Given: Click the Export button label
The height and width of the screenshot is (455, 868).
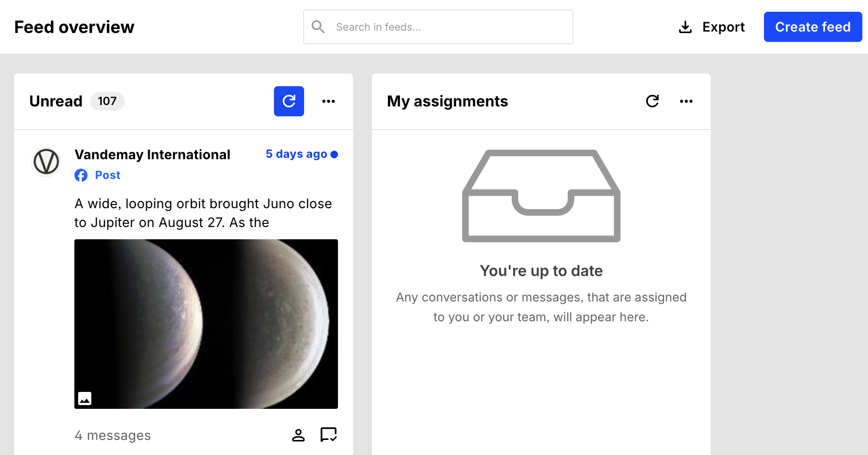Looking at the screenshot, I should click(723, 27).
